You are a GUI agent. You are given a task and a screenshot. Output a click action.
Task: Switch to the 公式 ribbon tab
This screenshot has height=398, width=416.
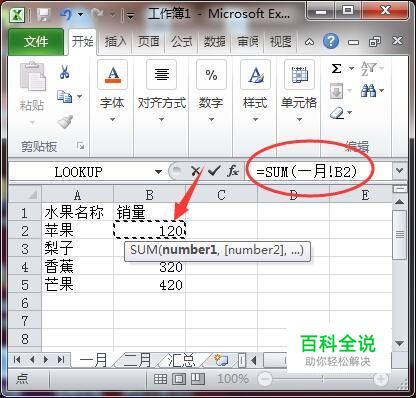click(x=181, y=42)
